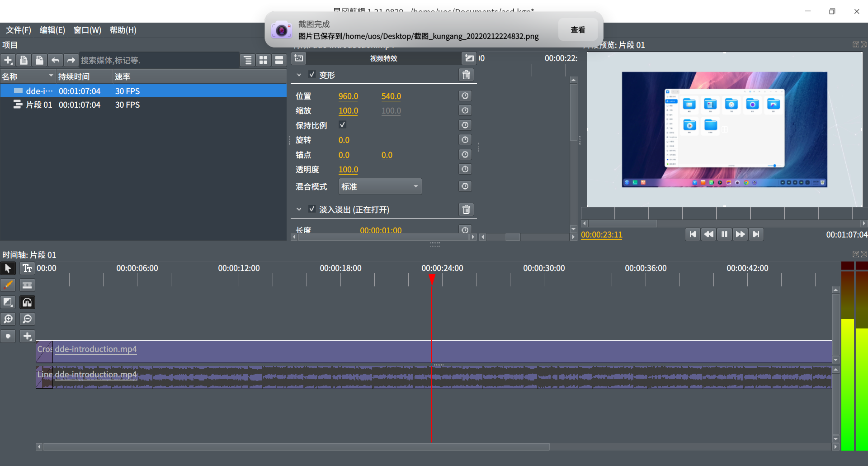Click the timeline zoom out magnifier
Screen dimensions: 868x466
click(27, 319)
